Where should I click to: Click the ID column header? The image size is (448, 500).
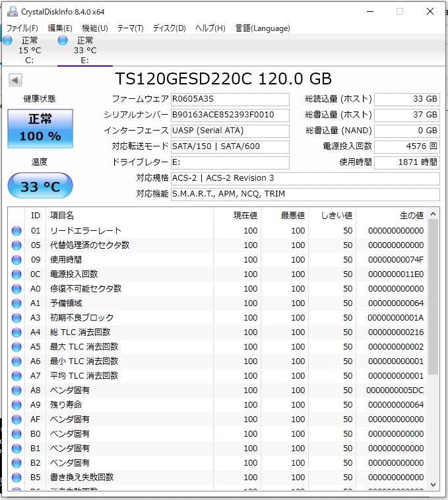pyautogui.click(x=36, y=216)
